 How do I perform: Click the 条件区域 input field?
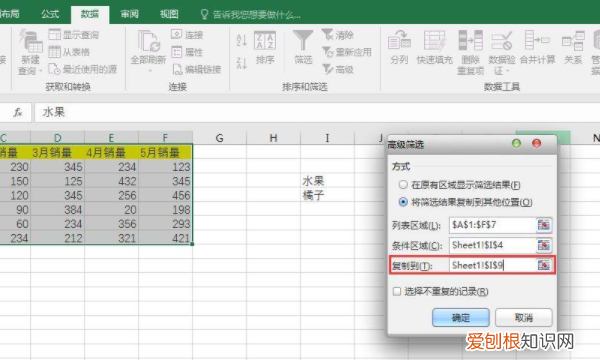pyautogui.click(x=492, y=245)
